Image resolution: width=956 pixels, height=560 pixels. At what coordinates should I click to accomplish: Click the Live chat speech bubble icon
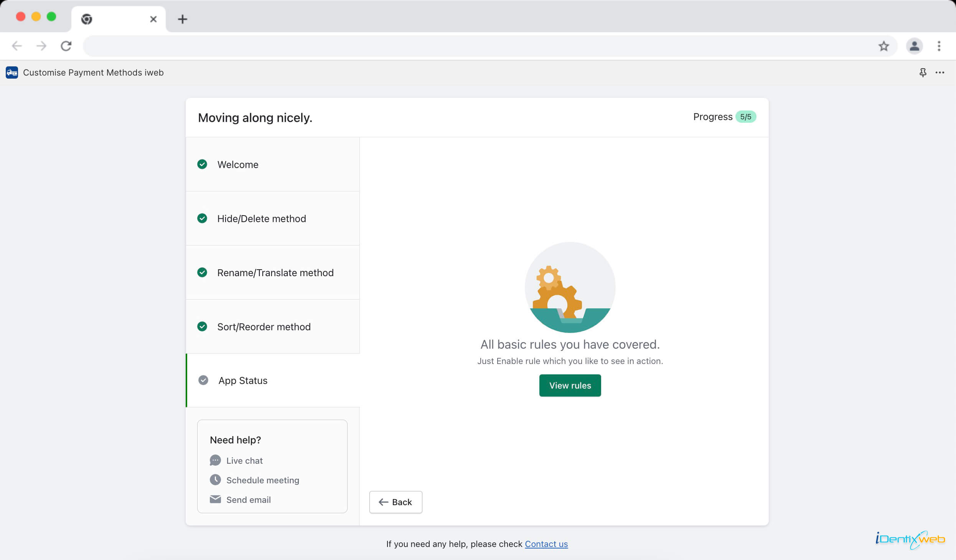tap(215, 460)
